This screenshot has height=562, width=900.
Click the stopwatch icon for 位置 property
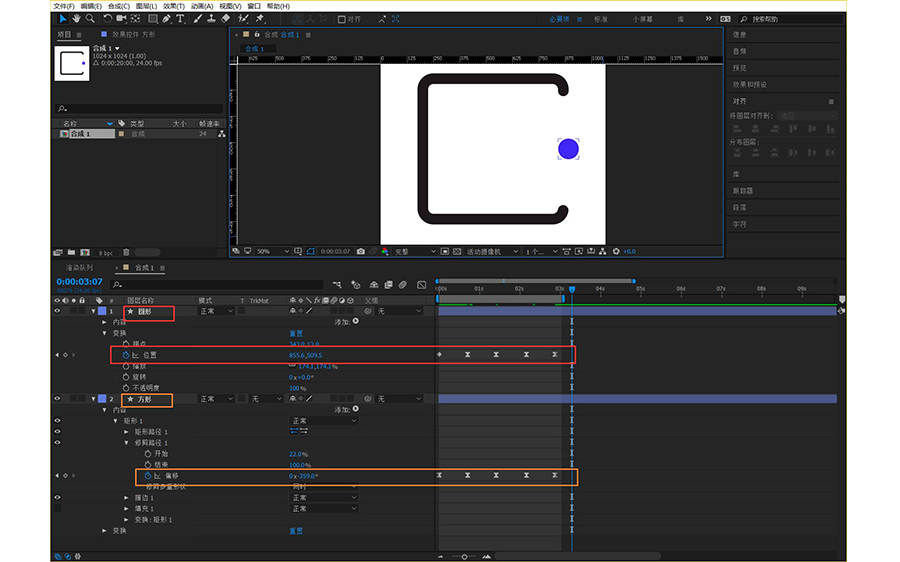(126, 355)
